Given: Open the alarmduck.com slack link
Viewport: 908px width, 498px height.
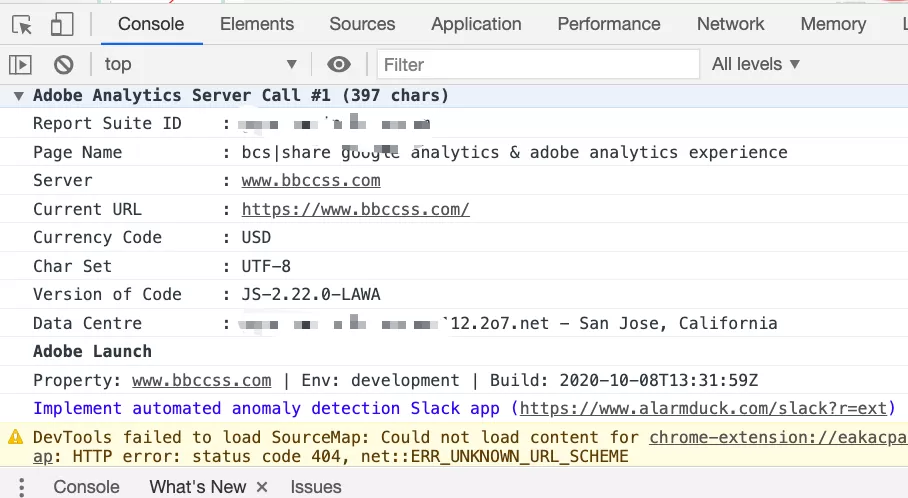Looking at the screenshot, I should point(703,408).
